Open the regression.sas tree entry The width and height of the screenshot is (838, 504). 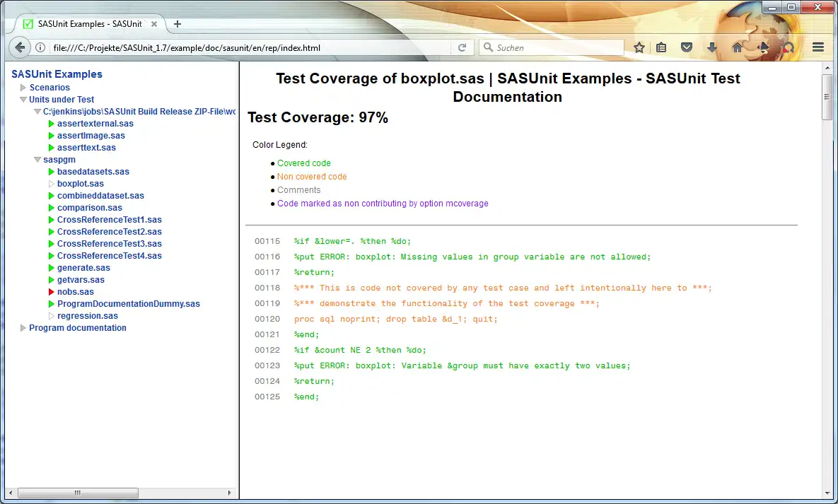[87, 316]
